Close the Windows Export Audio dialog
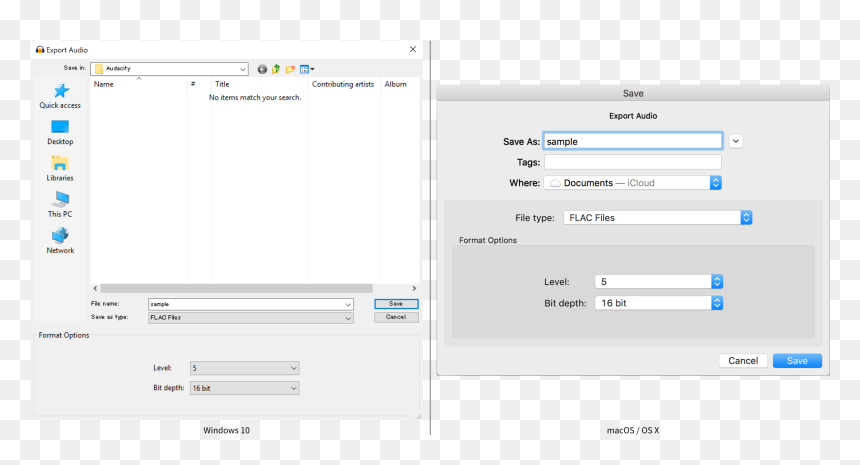The height and width of the screenshot is (465, 860). click(413, 49)
